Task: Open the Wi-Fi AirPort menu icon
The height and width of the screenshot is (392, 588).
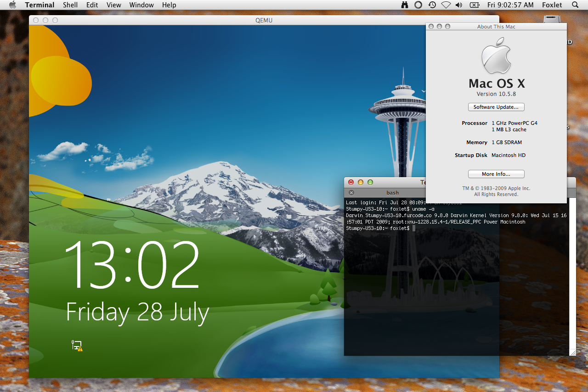Action: pyautogui.click(x=446, y=5)
